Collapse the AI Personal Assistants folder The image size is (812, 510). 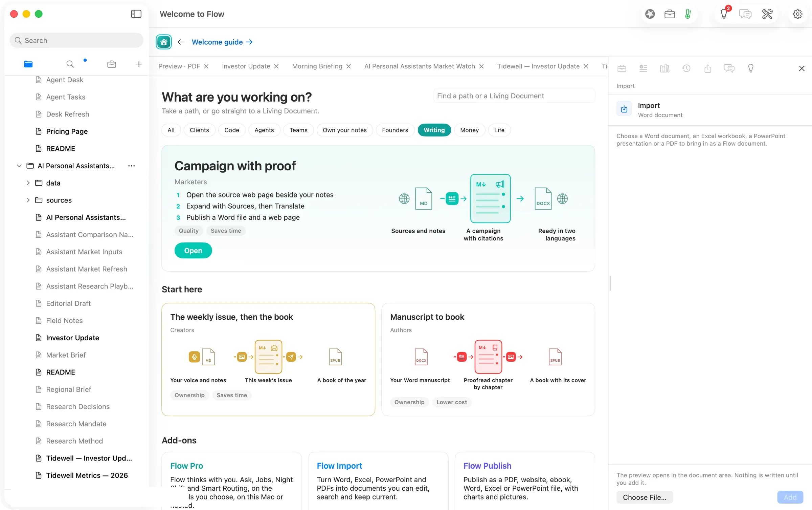(19, 166)
